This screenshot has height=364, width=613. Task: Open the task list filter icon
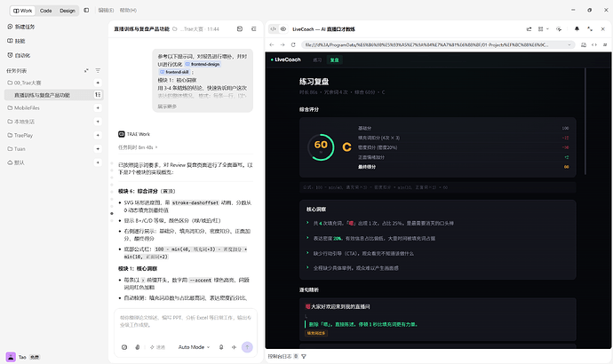pyautogui.click(x=98, y=71)
